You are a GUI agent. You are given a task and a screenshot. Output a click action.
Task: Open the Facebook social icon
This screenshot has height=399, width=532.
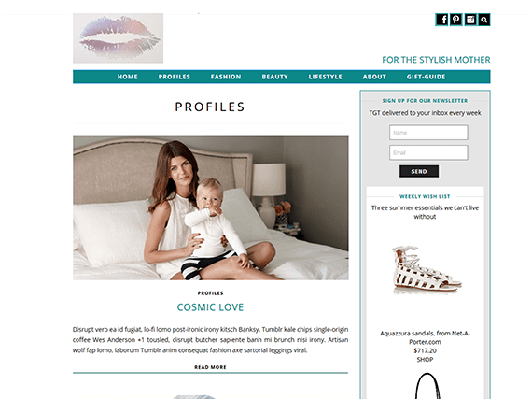441,20
